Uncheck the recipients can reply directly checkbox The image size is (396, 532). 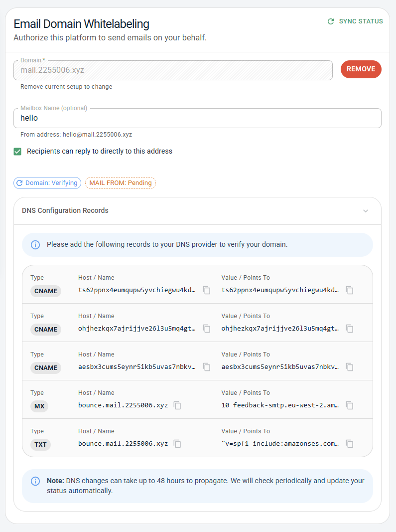point(18,152)
